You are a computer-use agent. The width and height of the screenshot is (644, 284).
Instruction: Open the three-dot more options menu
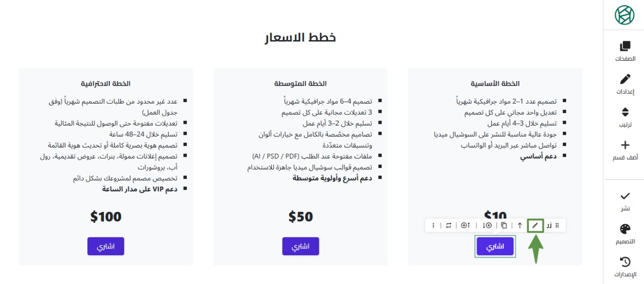(x=433, y=225)
